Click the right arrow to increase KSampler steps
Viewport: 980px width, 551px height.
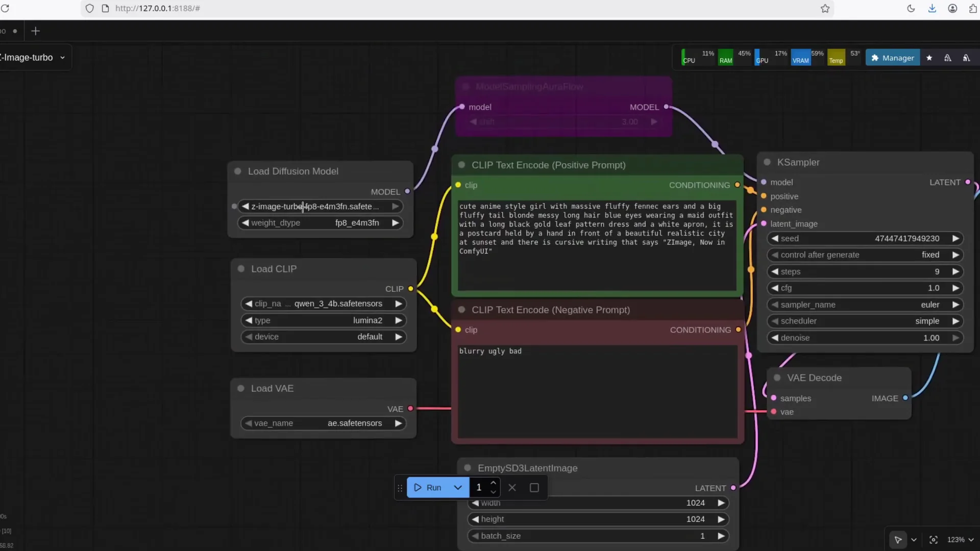(x=956, y=271)
